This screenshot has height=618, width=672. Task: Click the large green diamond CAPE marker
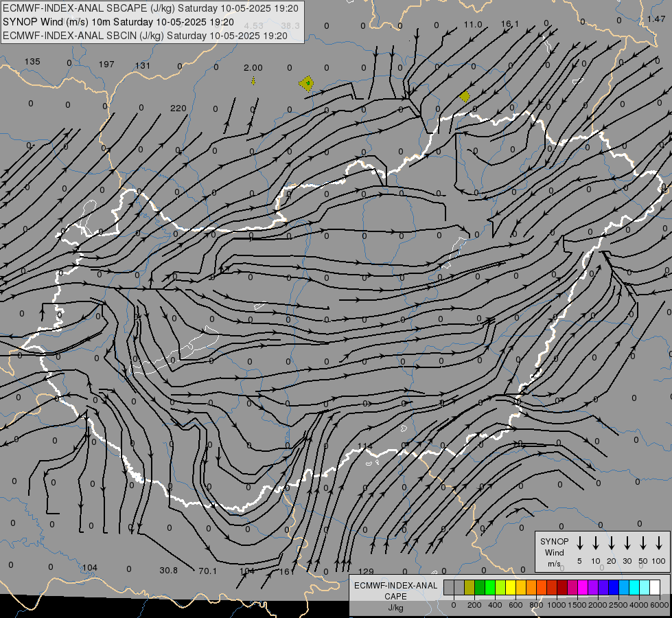point(306,83)
